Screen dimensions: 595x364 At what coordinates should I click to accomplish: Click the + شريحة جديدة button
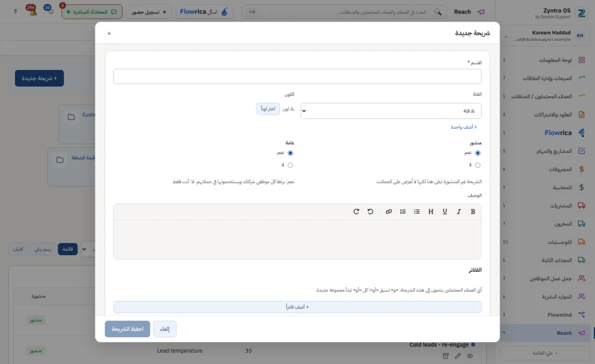tap(40, 78)
